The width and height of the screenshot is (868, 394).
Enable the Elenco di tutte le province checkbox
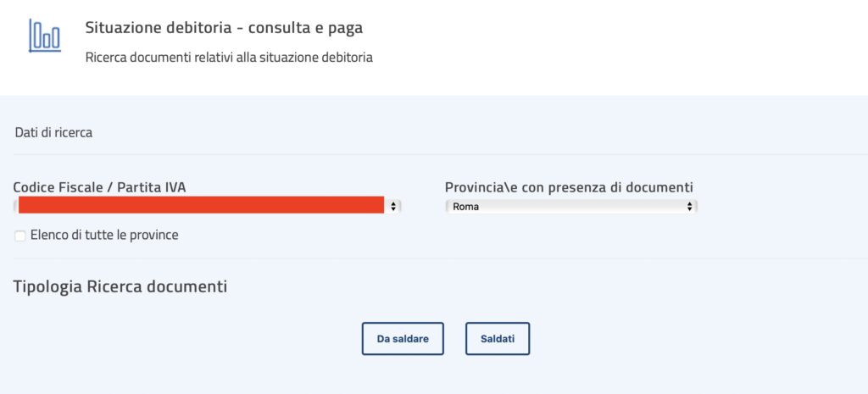(20, 236)
